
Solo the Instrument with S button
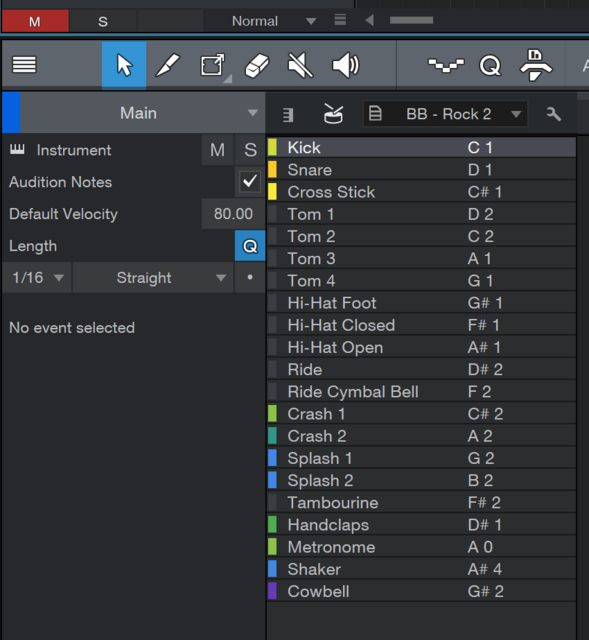pos(250,150)
